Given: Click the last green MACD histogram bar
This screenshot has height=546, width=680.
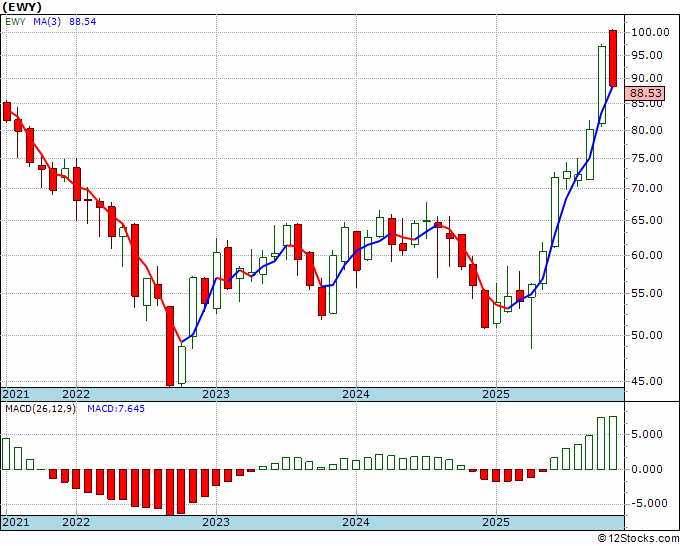Looking at the screenshot, I should [613, 443].
